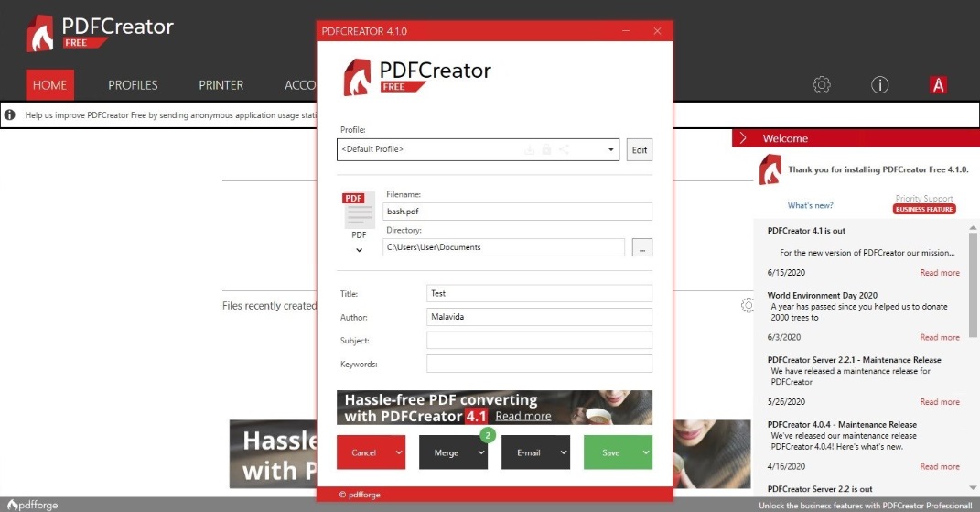Open the What's new? link
This screenshot has height=512, width=980.
pyautogui.click(x=810, y=205)
